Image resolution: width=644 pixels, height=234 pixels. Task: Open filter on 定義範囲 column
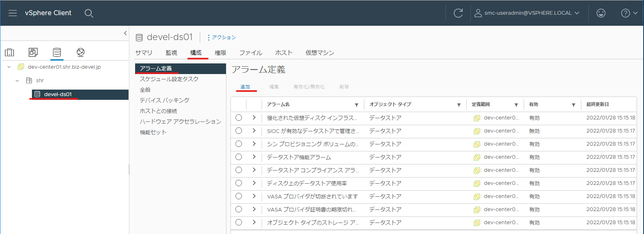(516, 105)
